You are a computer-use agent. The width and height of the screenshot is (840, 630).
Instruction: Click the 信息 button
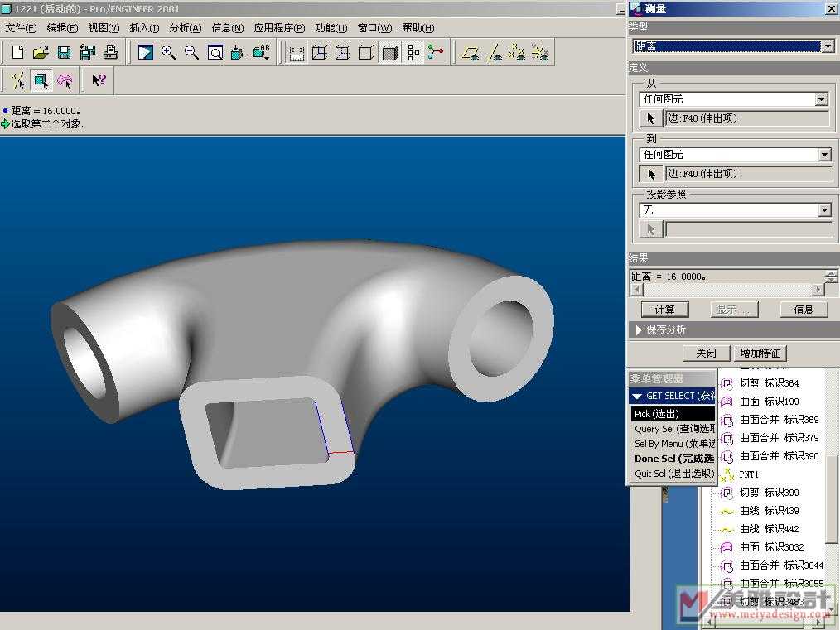[804, 310]
